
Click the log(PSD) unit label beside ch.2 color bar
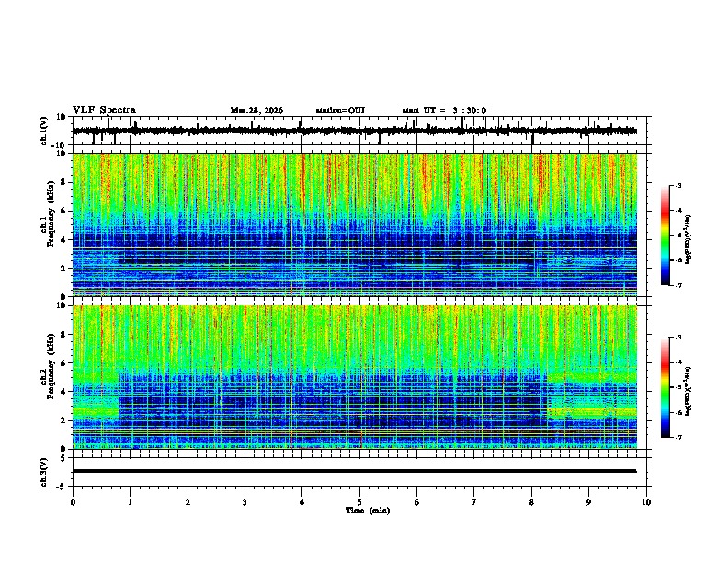[x=688, y=391]
